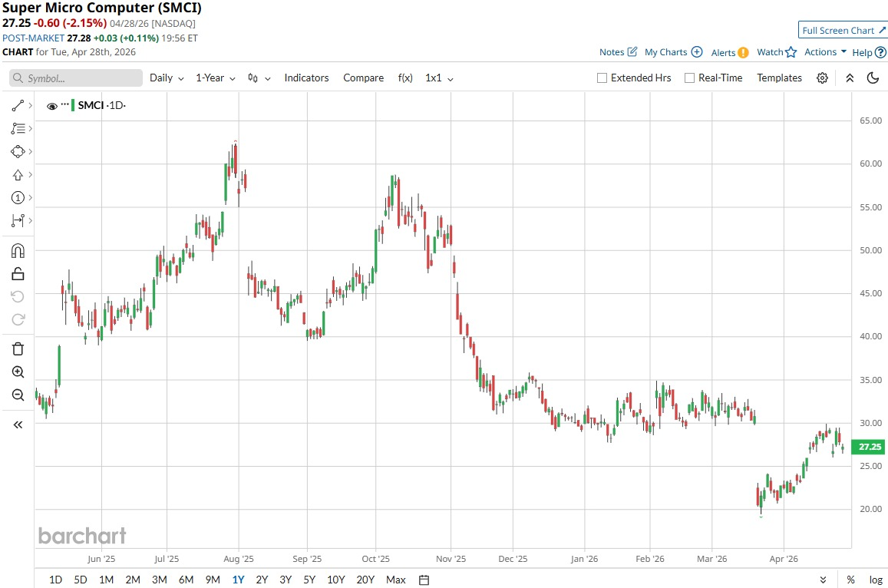Expand the shapes tool flyout arrow
888x588 pixels.
coord(30,151)
